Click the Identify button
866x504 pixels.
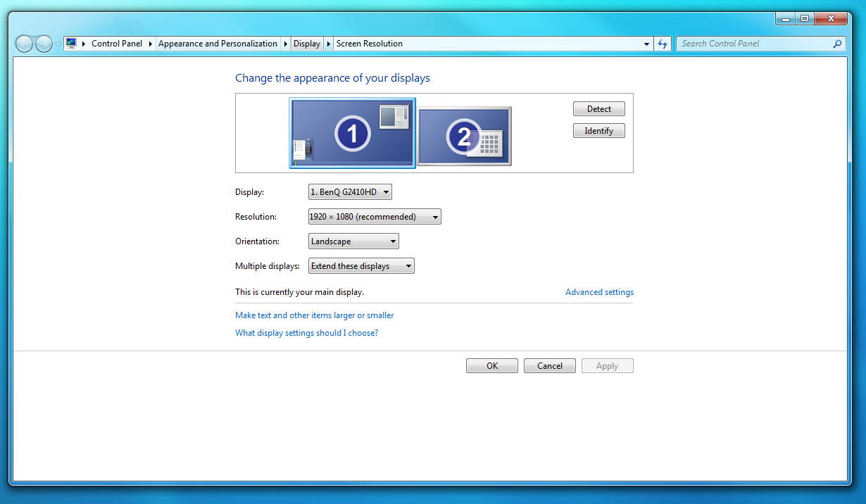(599, 131)
